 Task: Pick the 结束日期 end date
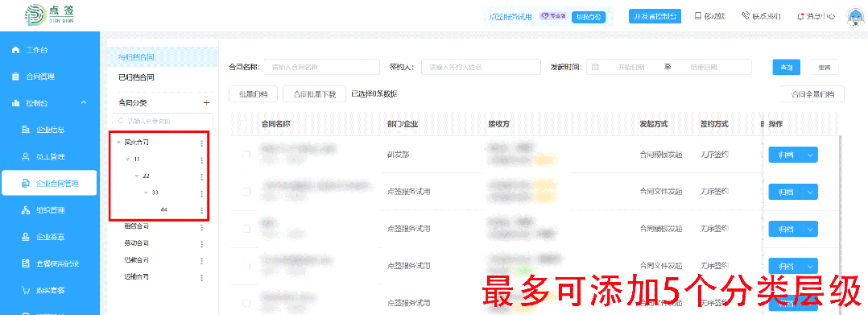pos(704,67)
